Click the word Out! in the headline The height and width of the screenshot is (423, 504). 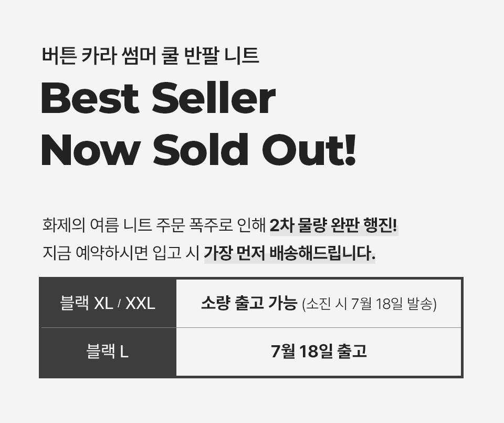tap(309, 150)
